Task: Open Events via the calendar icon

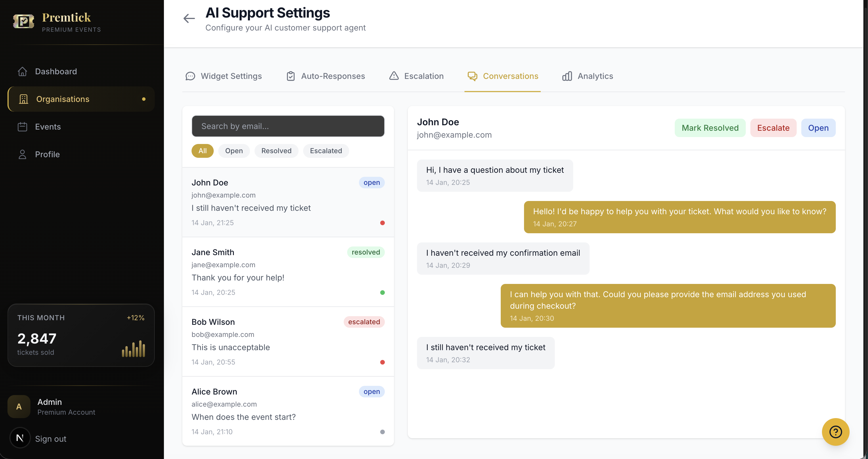Action: tap(22, 126)
